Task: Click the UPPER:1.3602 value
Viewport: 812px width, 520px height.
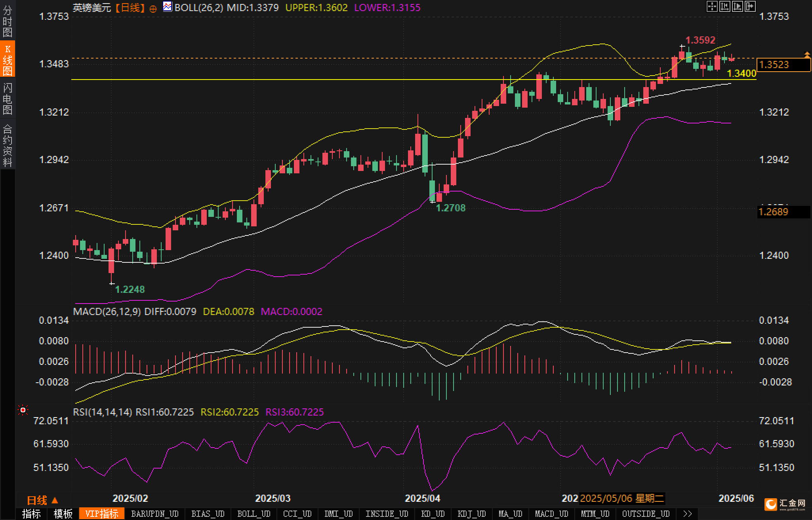Action: point(316,8)
